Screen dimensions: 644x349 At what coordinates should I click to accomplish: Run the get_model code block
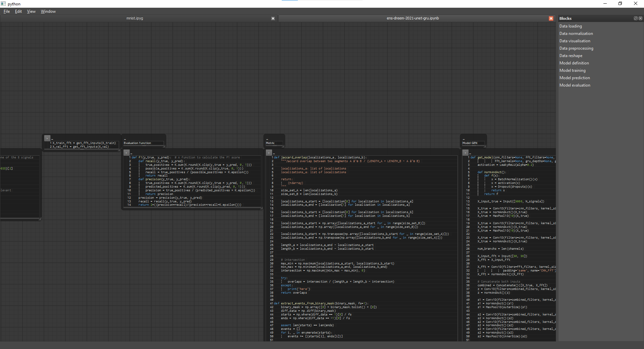(465, 153)
